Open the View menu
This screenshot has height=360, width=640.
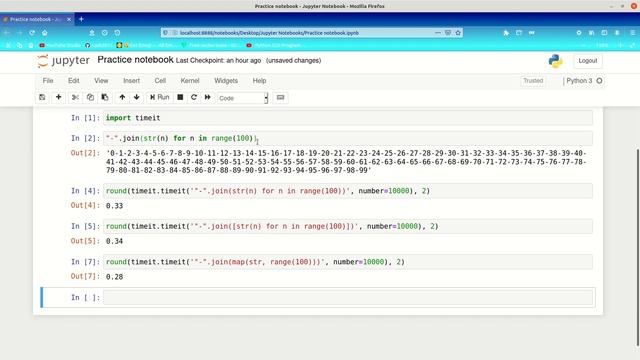coord(101,81)
